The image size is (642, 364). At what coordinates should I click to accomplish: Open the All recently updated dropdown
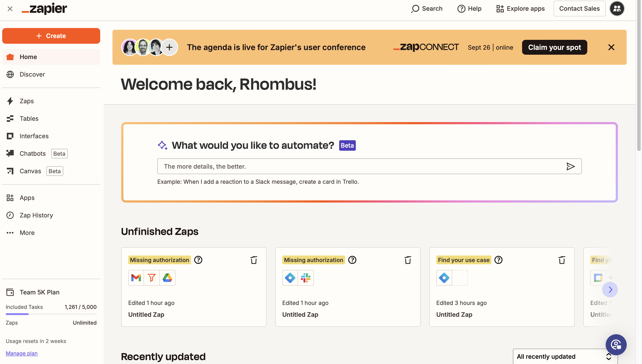coord(565,357)
